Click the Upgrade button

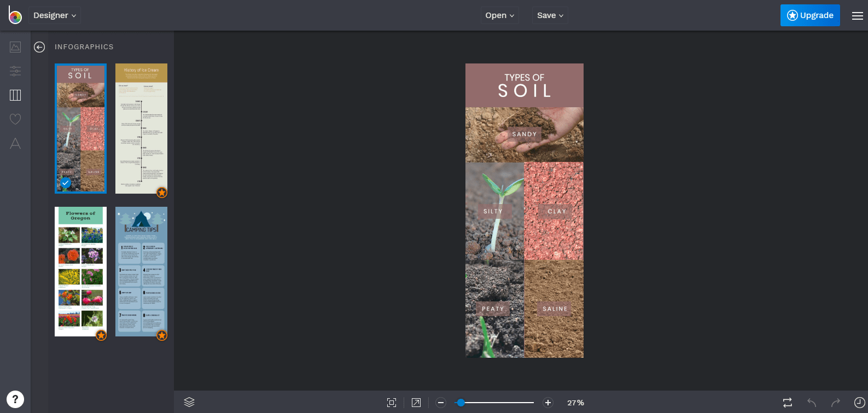point(810,15)
